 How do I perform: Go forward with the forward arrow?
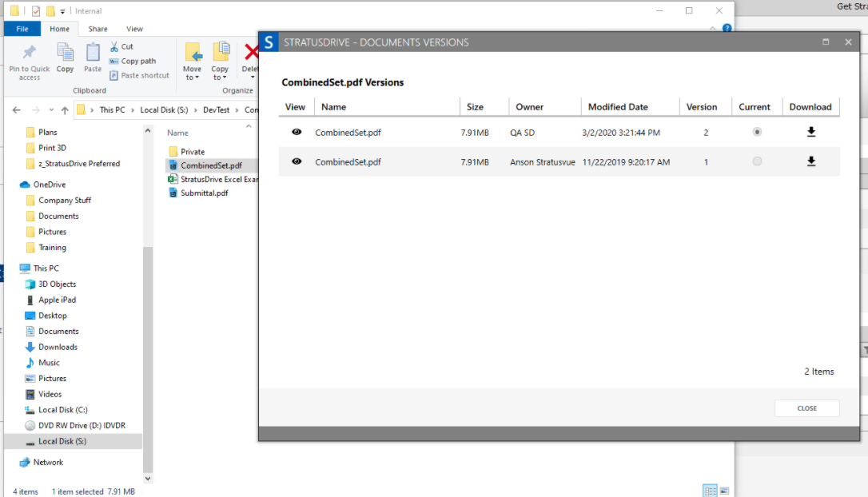[x=35, y=110]
